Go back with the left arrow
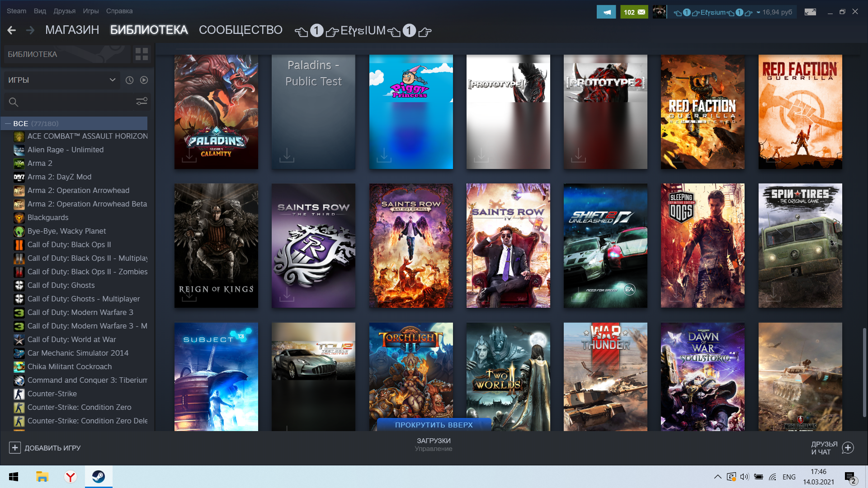Screen dimensions: 868x488 [12, 30]
